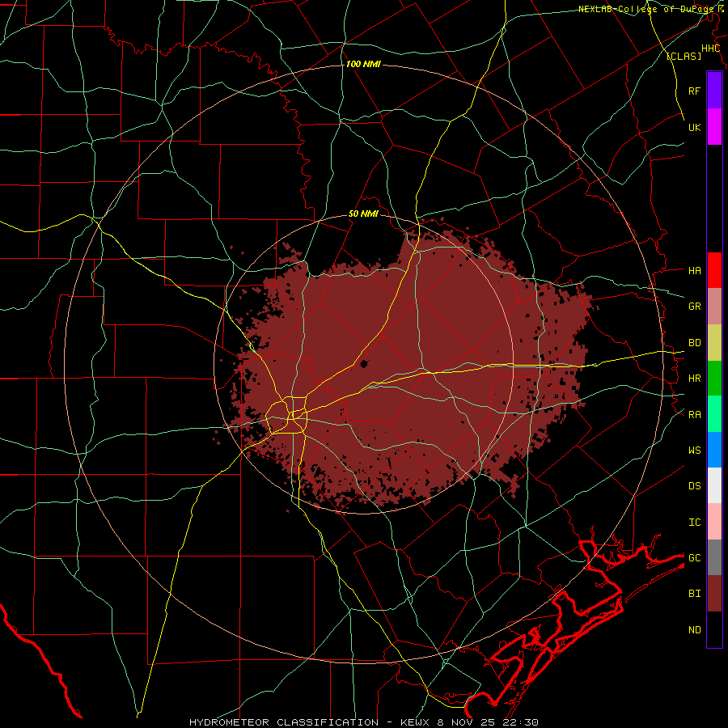Screen dimensions: 728x728
Task: Click the 'HA' legend label
Action: 695,271
